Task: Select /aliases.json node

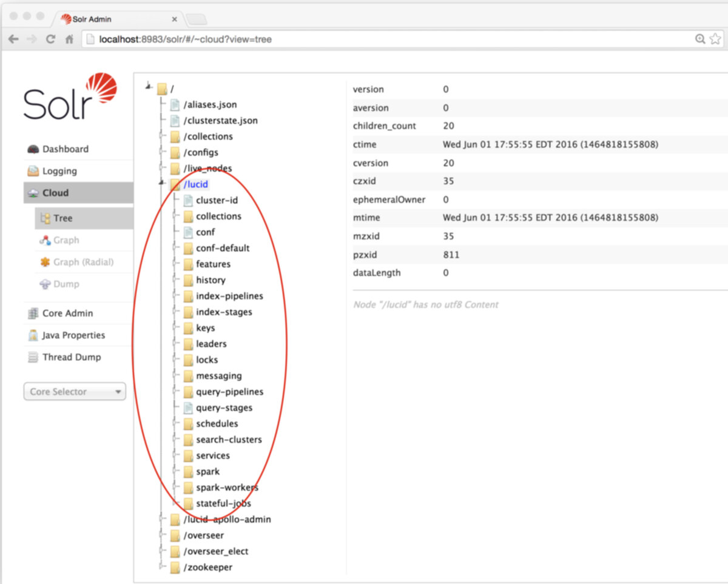Action: [210, 105]
